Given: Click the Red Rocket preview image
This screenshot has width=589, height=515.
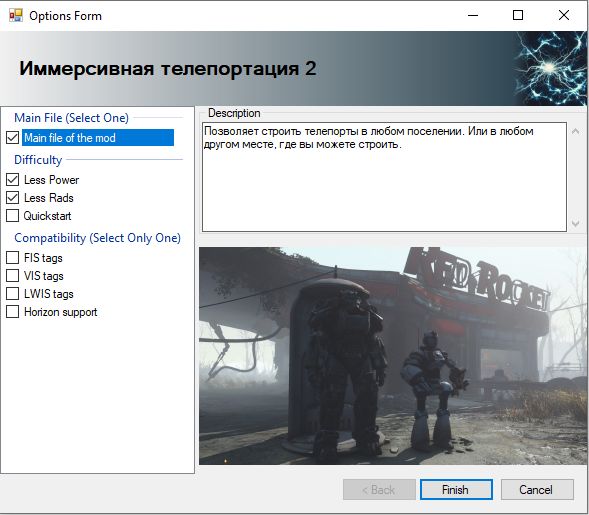Looking at the screenshot, I should (x=393, y=356).
